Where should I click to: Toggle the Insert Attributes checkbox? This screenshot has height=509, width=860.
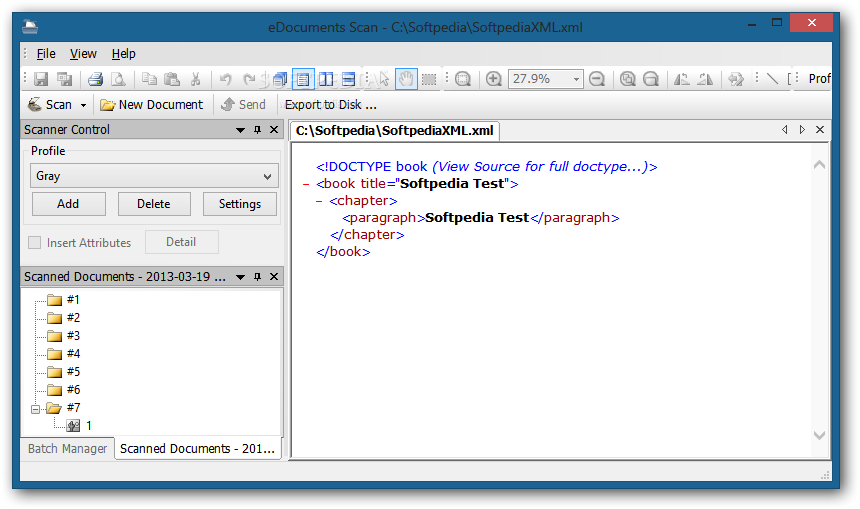pos(35,242)
